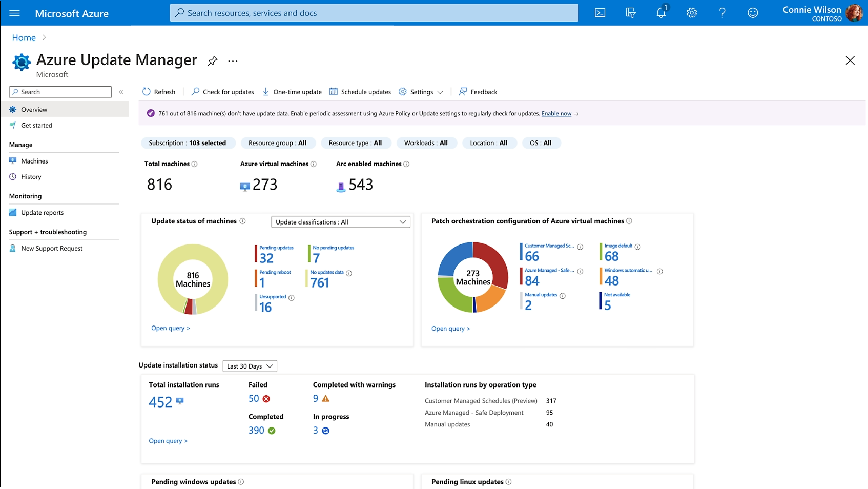Select the Overview tab in the sidebar
This screenshot has width=868, height=489.
click(35, 109)
